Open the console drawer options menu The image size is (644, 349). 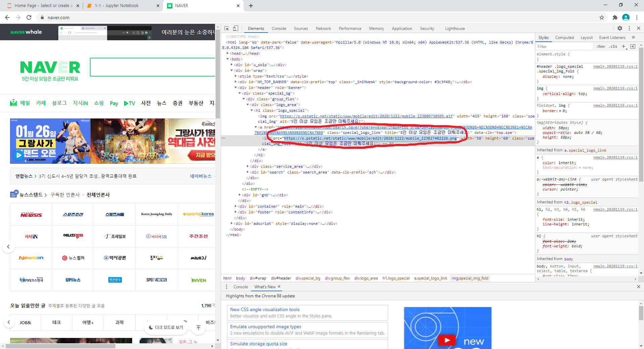226,287
